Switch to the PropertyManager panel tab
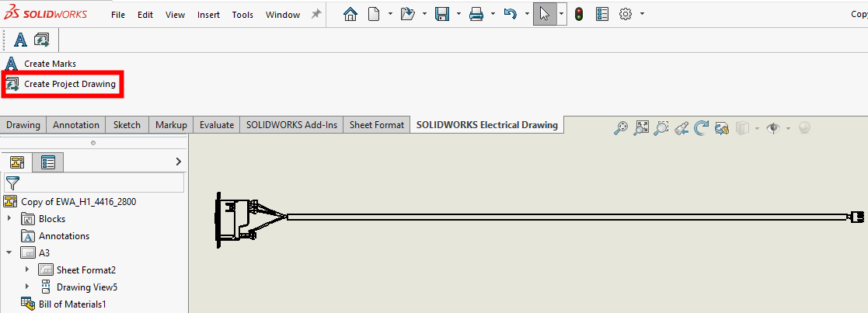 point(47,162)
